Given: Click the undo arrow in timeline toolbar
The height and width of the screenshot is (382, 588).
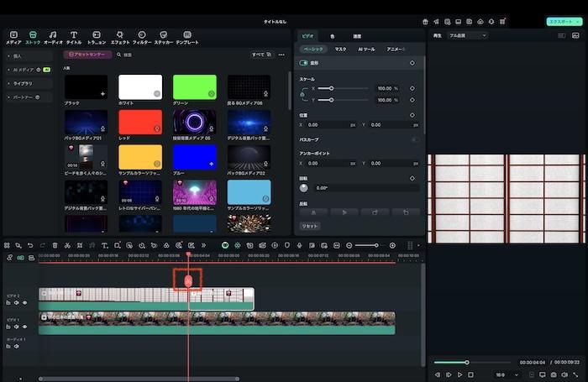Looking at the screenshot, I should [x=30, y=245].
